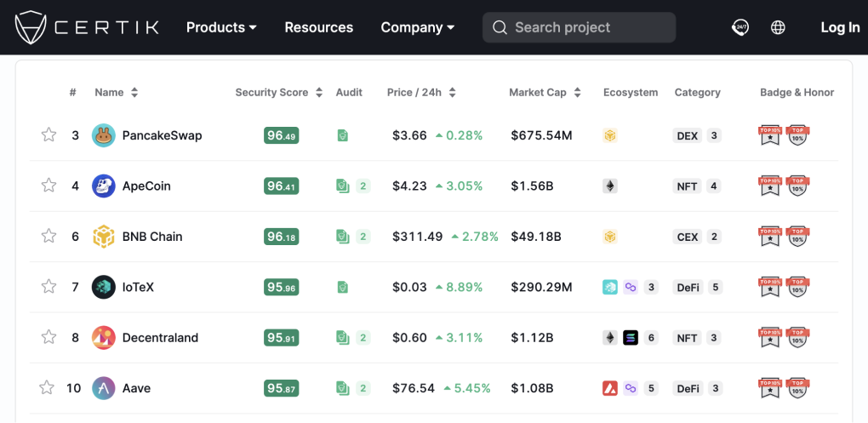Click the globe language icon

[778, 27]
